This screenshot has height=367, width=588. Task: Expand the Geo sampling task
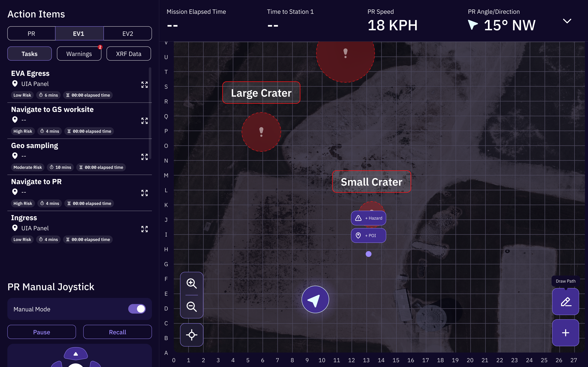coord(145,157)
